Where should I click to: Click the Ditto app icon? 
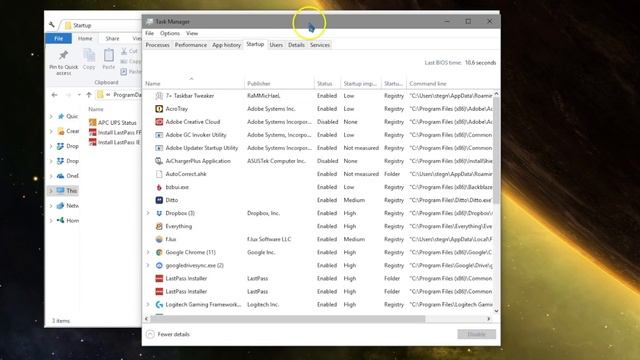159,200
